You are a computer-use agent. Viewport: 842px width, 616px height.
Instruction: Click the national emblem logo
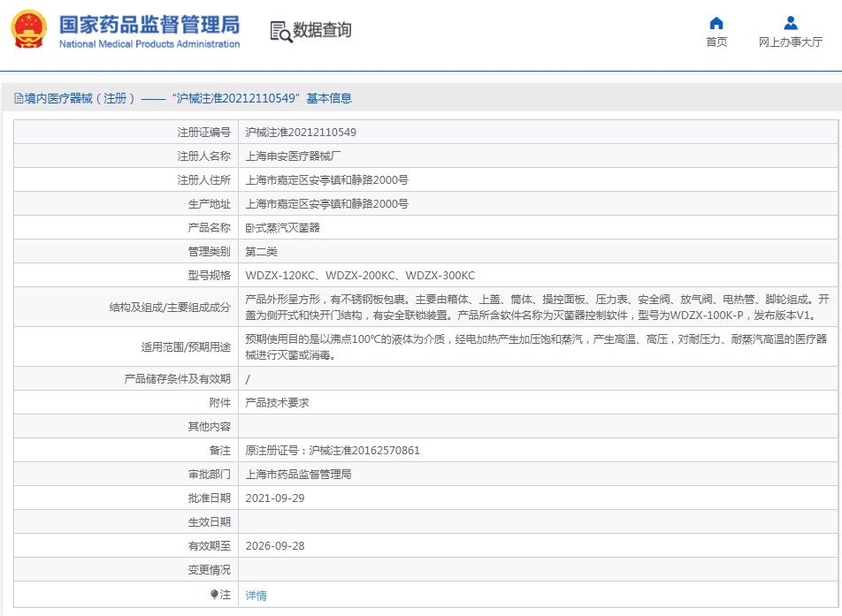(29, 29)
